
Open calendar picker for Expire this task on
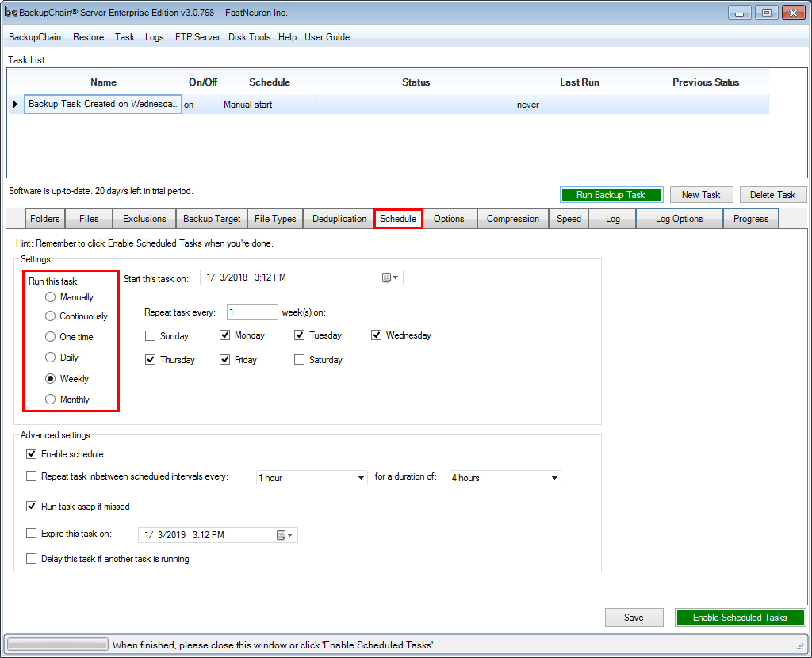[x=285, y=535]
